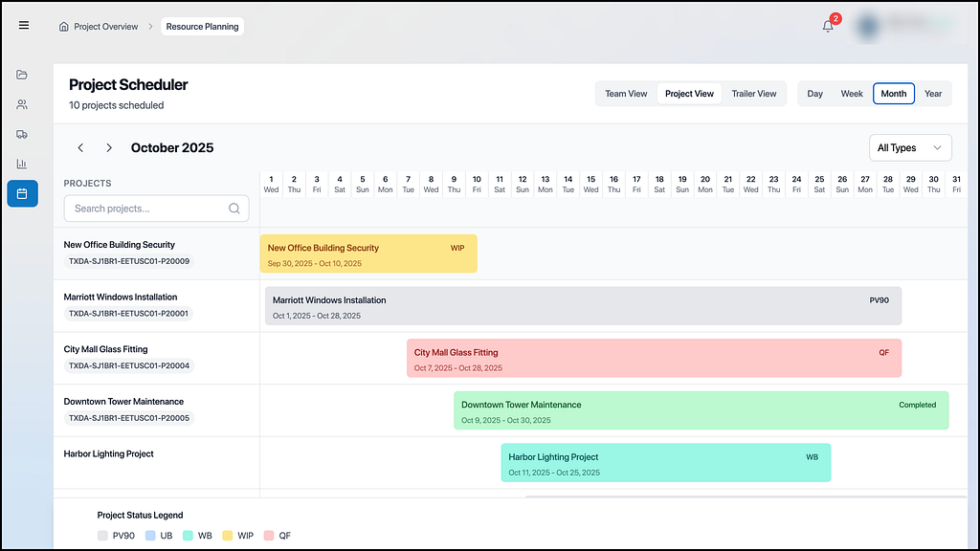
Task: Click the WIP yellow legend swatch
Action: (x=228, y=536)
